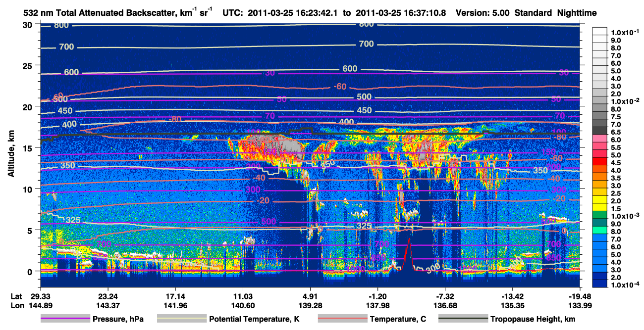Click longitude value 141.96
The image size is (644, 330).
[175, 305]
